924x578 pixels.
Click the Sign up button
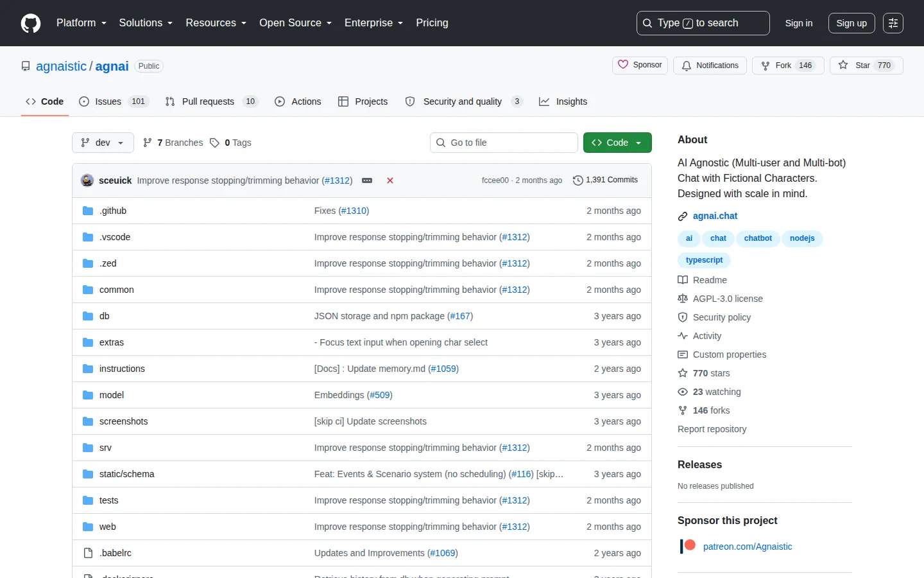[851, 23]
